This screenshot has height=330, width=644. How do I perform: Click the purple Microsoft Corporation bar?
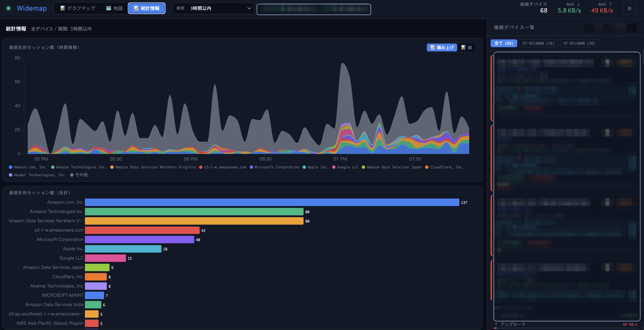[139, 239]
